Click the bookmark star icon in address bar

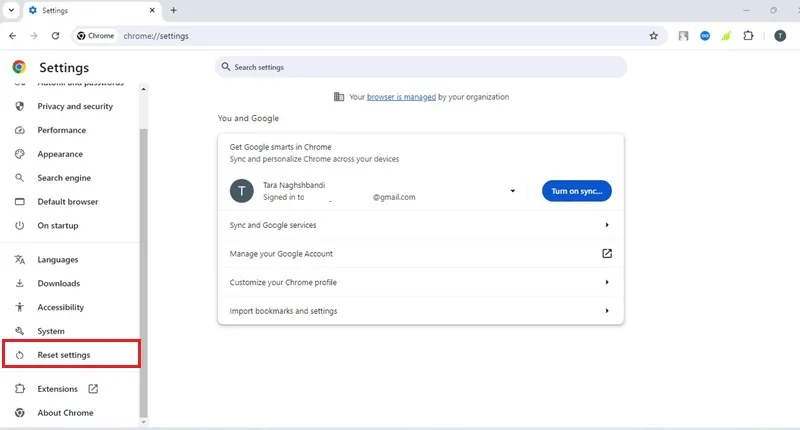pyautogui.click(x=654, y=36)
